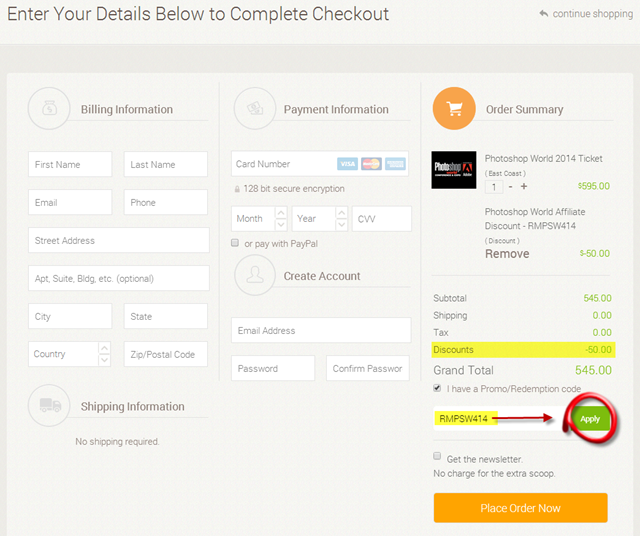The width and height of the screenshot is (640, 536).
Task: Click into the Card Number field
Action: click(280, 164)
